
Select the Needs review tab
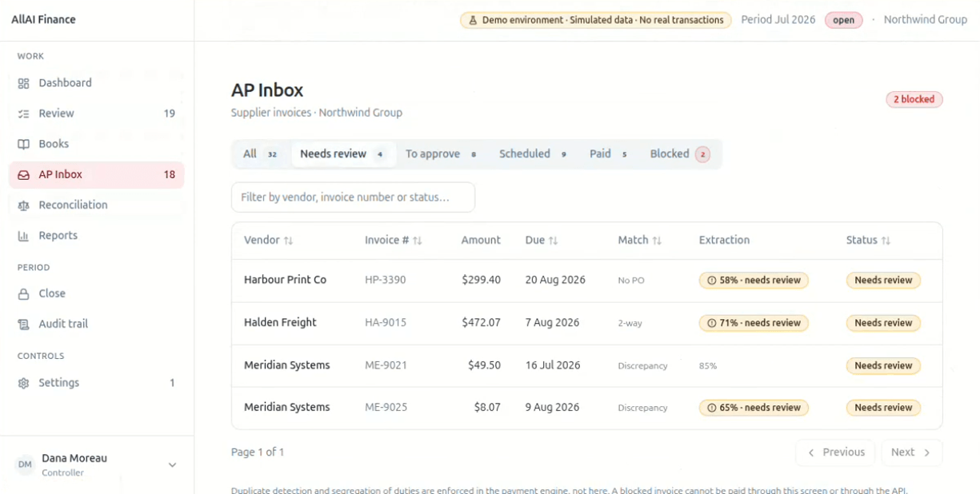(x=343, y=154)
